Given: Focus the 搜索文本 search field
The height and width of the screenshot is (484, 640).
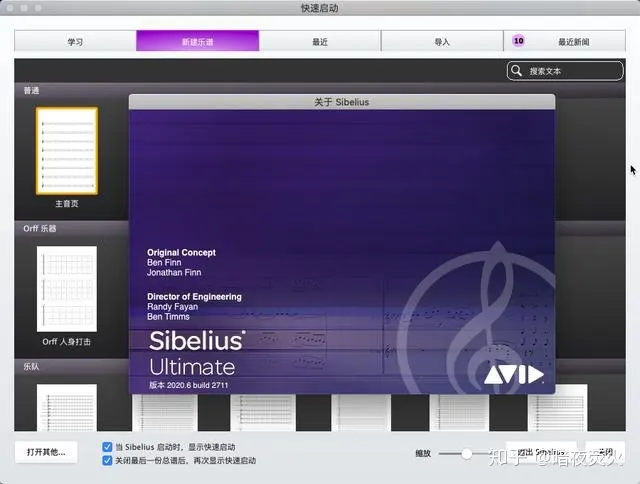Looking at the screenshot, I should tap(565, 71).
